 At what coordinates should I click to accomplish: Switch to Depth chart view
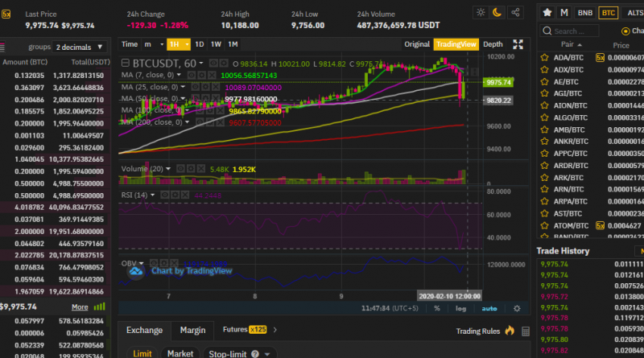(493, 44)
